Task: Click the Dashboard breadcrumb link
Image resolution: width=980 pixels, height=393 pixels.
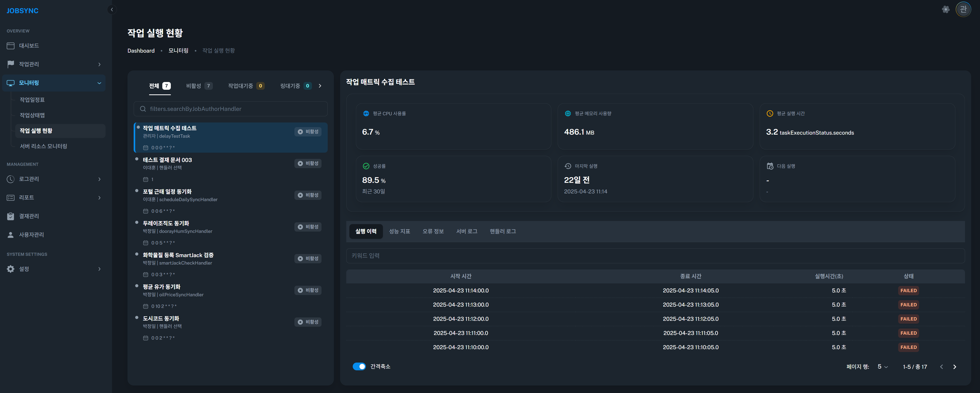Action: pyautogui.click(x=141, y=51)
